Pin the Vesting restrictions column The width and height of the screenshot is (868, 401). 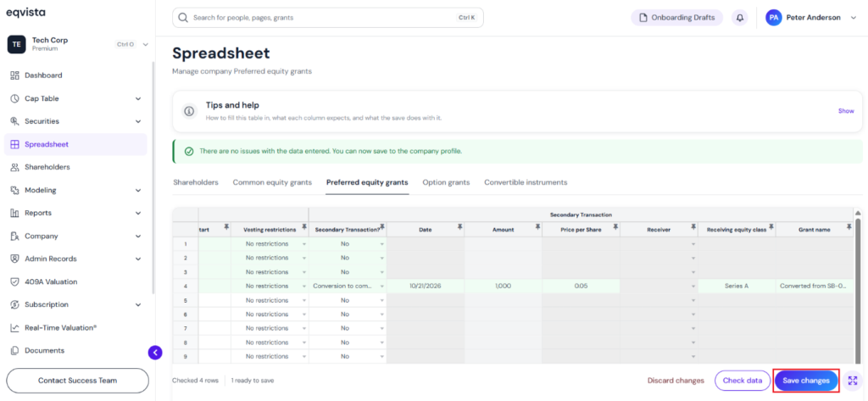click(303, 227)
